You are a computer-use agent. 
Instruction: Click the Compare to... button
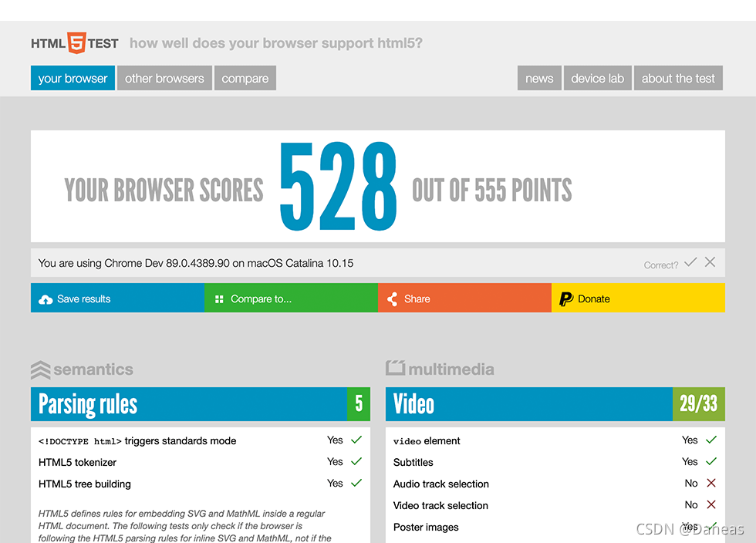coord(292,298)
